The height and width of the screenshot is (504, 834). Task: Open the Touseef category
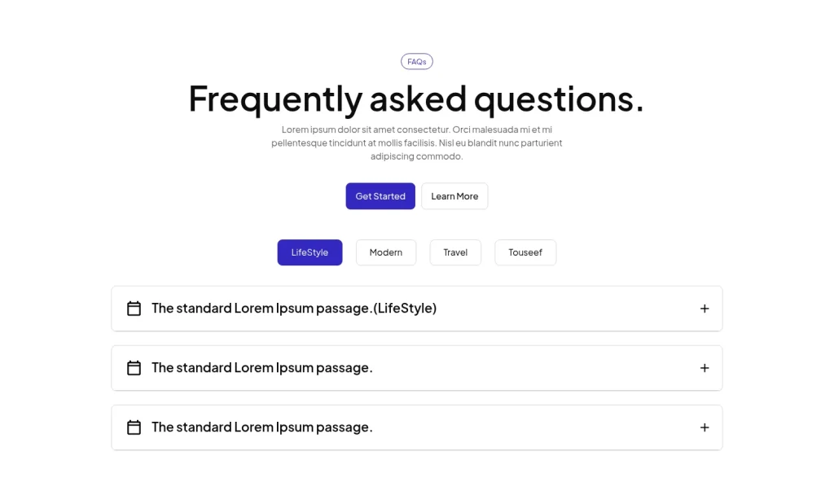click(x=525, y=252)
